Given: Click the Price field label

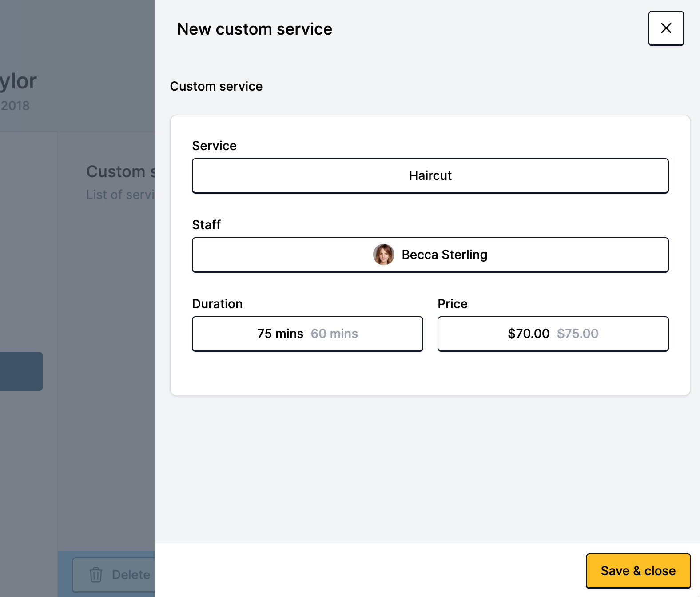Looking at the screenshot, I should (x=452, y=304).
